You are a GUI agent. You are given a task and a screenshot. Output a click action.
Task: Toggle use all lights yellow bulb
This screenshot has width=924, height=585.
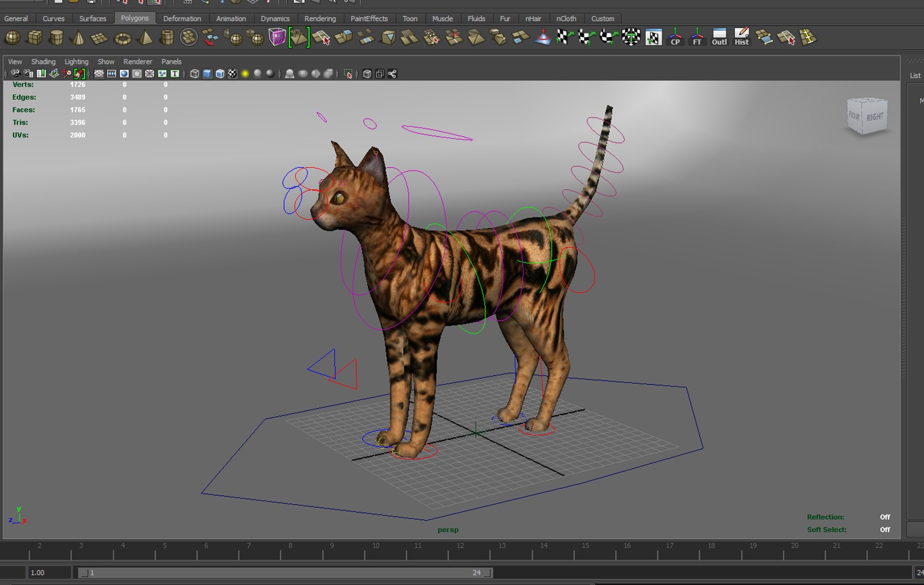245,74
